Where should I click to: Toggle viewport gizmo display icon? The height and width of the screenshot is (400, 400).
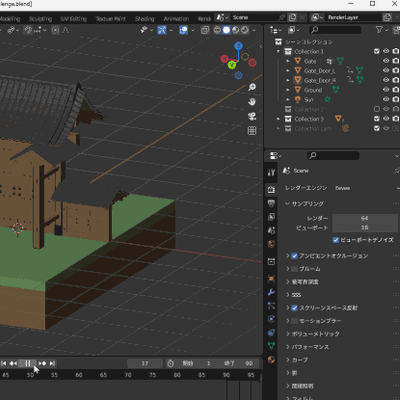click(162, 30)
